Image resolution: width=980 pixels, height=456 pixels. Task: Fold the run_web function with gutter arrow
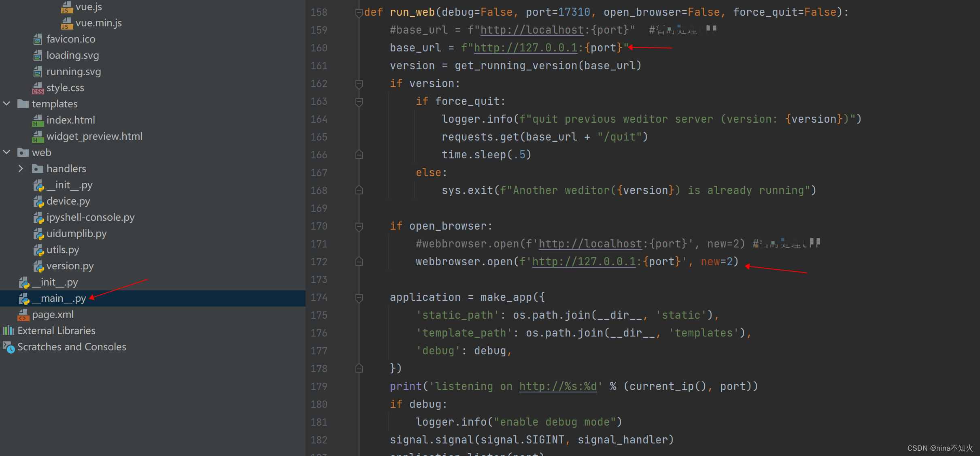pos(359,12)
